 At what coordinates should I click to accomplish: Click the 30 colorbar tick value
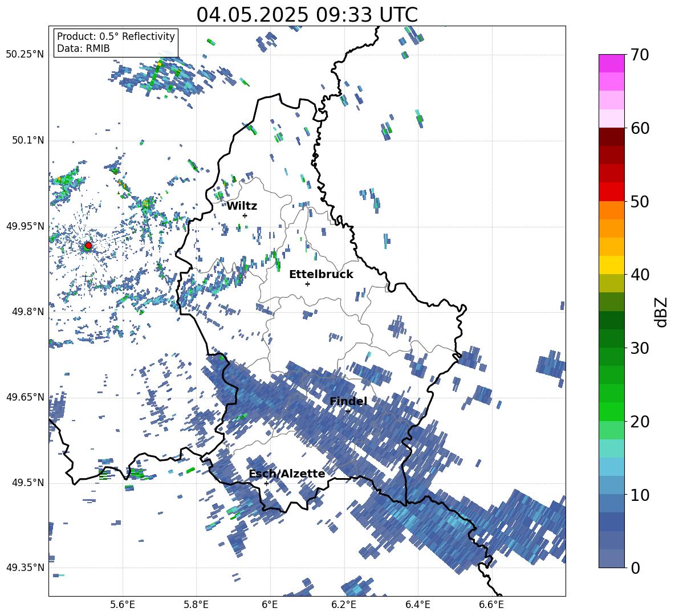pos(639,348)
